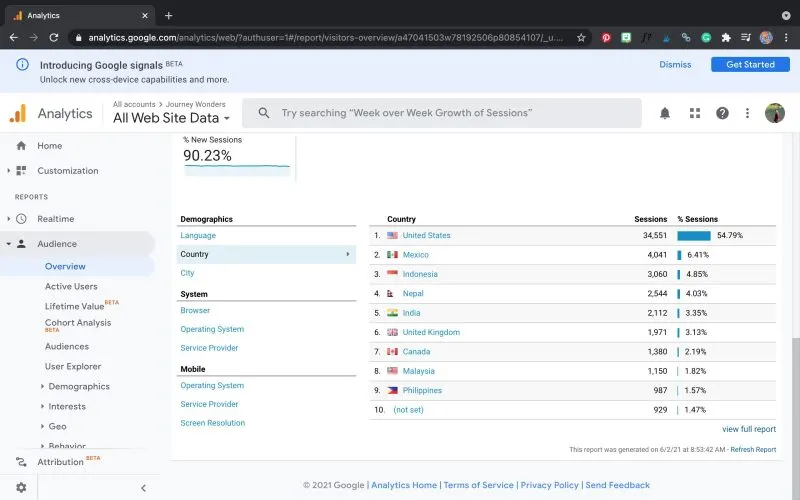Close the Analytics tab

(145, 15)
